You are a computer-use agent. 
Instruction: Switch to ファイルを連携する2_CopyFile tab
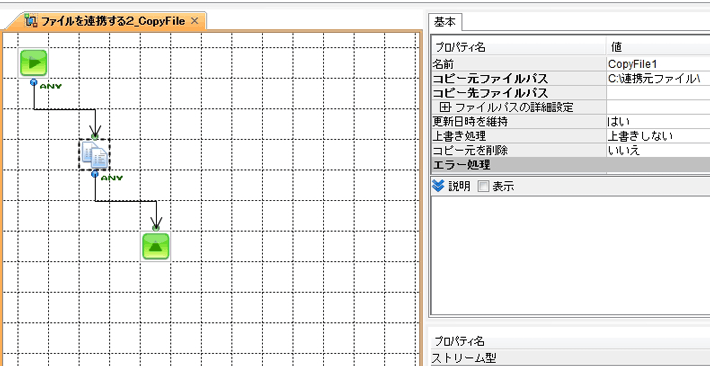113,21
